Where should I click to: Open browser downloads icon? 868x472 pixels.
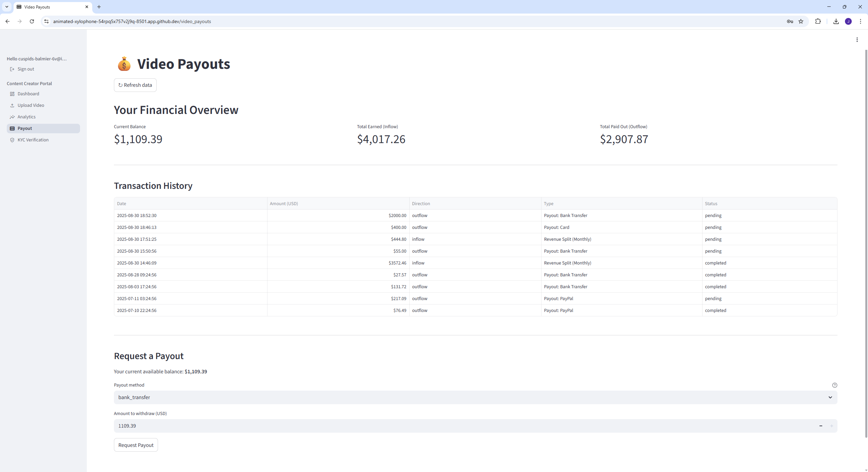(x=836, y=21)
